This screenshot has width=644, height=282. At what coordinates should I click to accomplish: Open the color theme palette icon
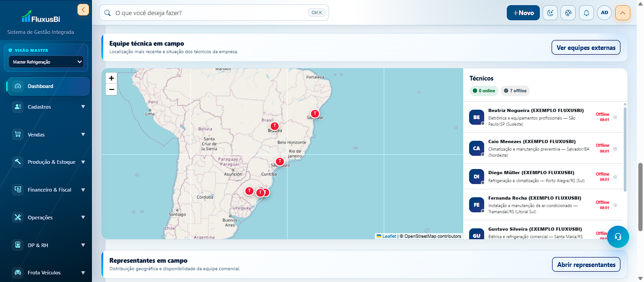click(568, 13)
